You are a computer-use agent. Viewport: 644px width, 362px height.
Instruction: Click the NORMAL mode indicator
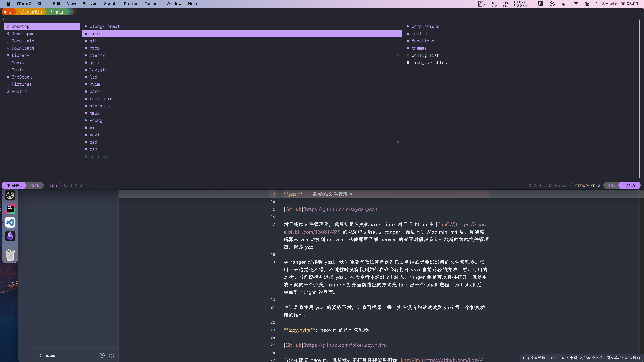14,185
